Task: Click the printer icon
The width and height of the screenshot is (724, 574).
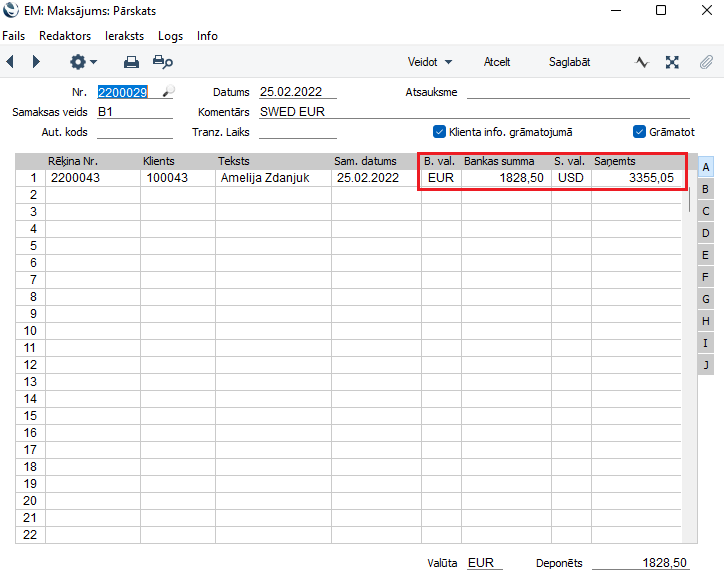Action: [x=131, y=62]
